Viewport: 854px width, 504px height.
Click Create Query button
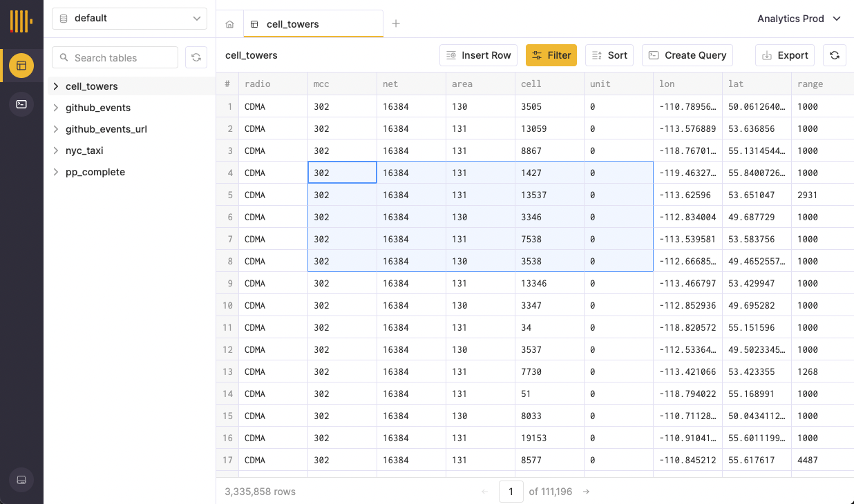(x=687, y=55)
